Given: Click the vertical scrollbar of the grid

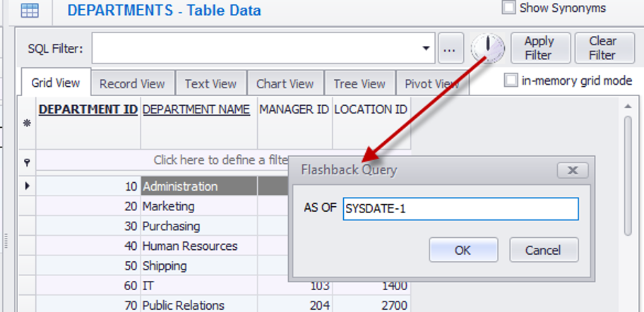Looking at the screenshot, I should pos(628,176).
